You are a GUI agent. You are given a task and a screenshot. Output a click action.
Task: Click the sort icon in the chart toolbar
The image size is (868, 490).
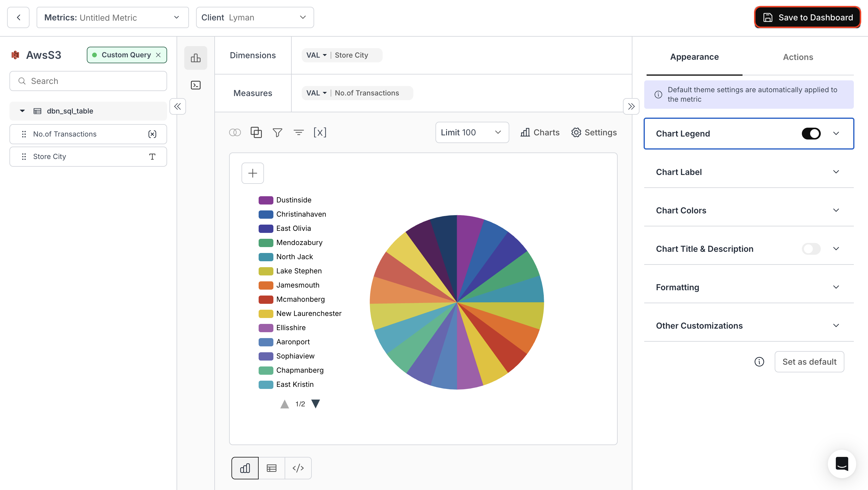point(299,132)
